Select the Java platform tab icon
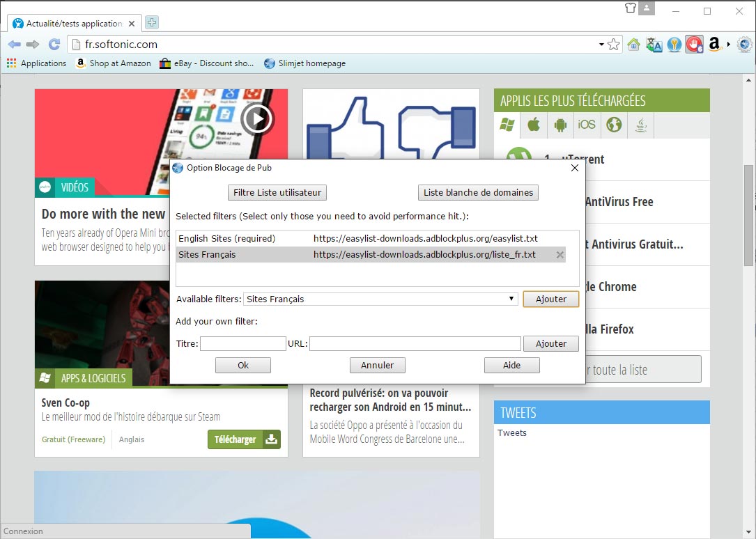 click(x=641, y=125)
